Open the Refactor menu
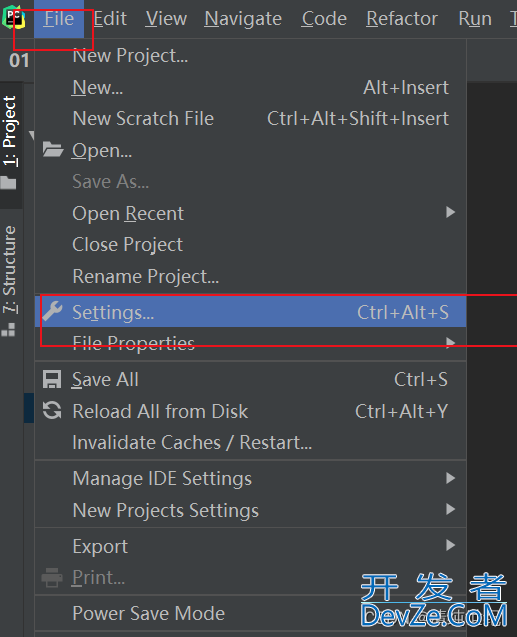The height and width of the screenshot is (637, 517). pos(402,19)
